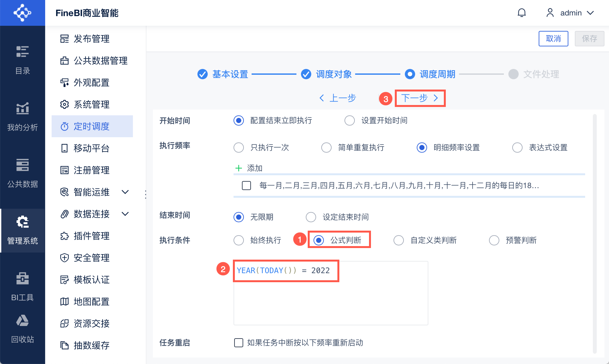Viewport: 609px width, 364px height.
Task: Expand the 数据连接 submenu
Action: click(125, 214)
